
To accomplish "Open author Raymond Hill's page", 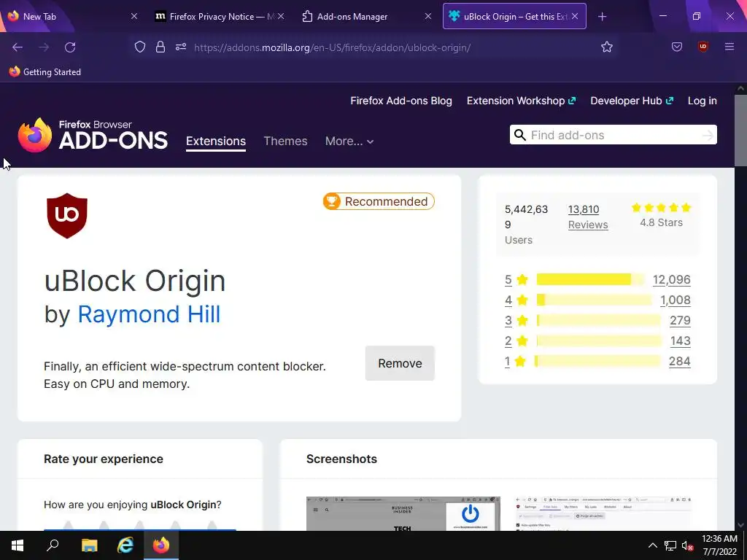I will [x=149, y=314].
